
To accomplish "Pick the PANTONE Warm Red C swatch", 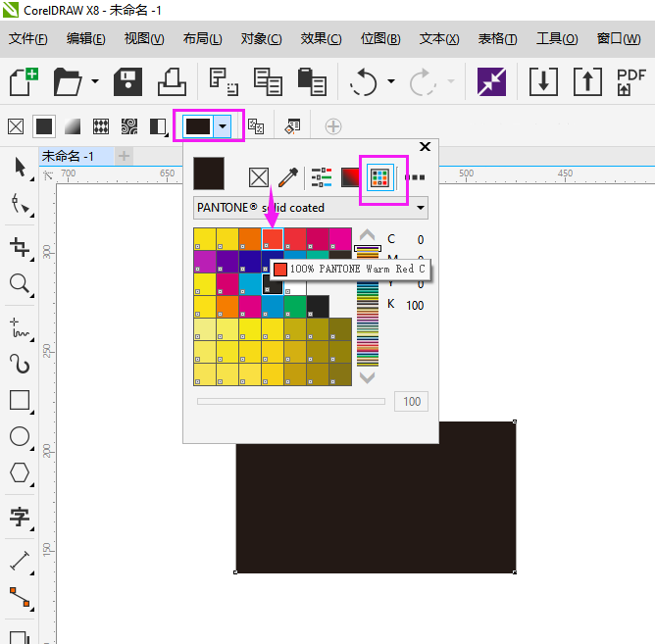I will 273,239.
